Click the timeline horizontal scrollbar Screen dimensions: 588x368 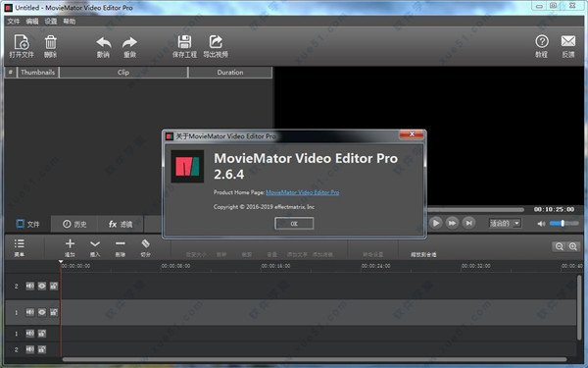315,359
